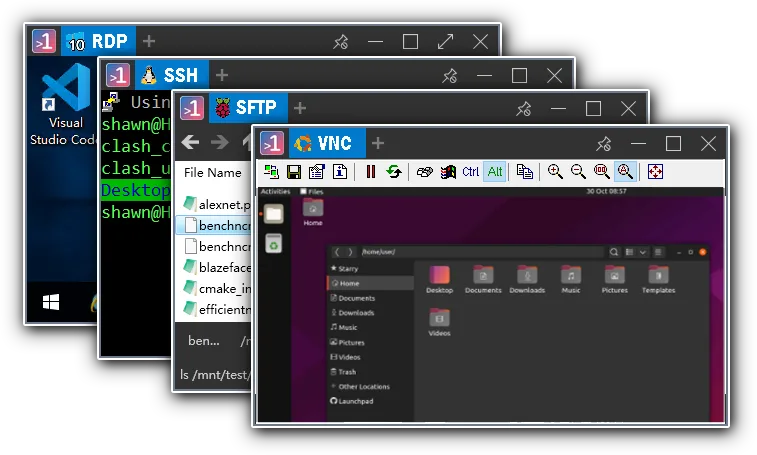Click the >1 app logo in SFTP window

(x=192, y=108)
